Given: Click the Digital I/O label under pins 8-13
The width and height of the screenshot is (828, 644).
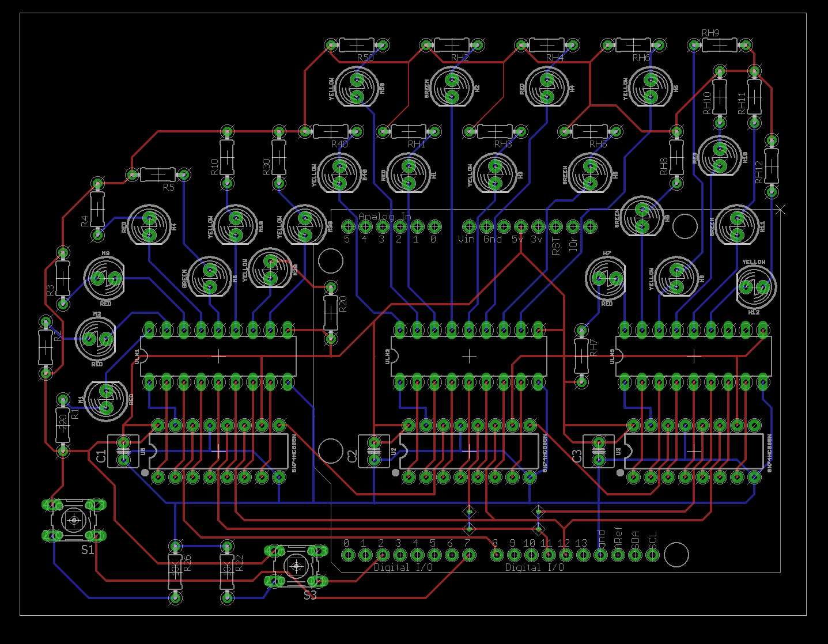Looking at the screenshot, I should pyautogui.click(x=534, y=567).
